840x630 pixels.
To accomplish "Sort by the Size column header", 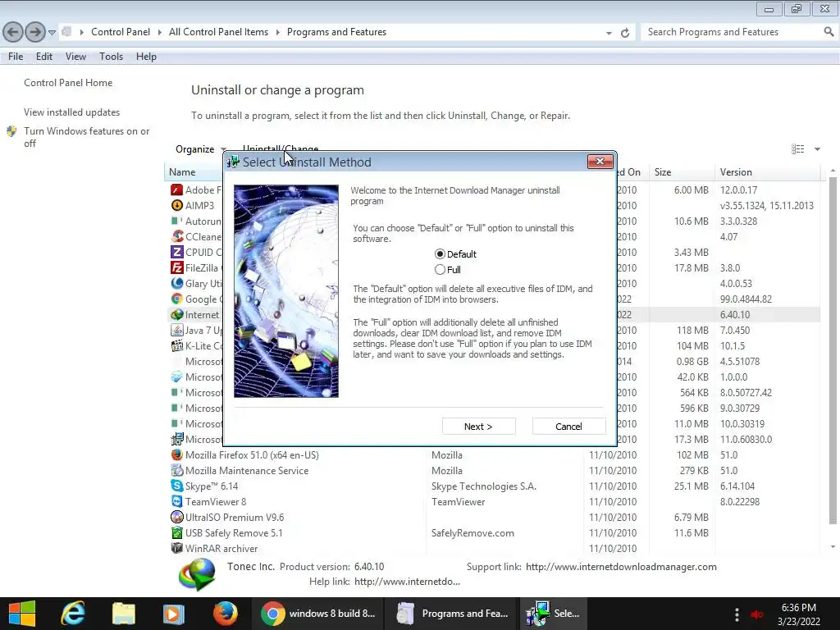I will coord(682,172).
